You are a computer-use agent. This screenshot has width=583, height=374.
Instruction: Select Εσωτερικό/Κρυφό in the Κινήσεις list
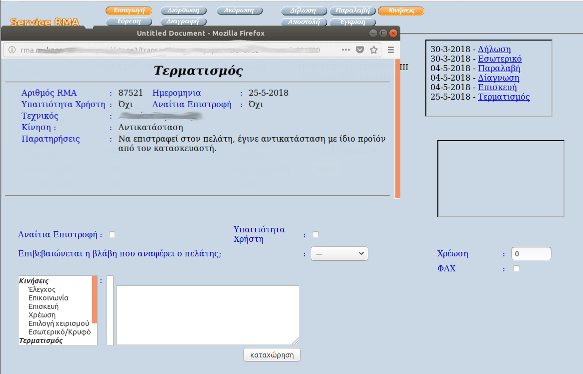[x=59, y=332]
